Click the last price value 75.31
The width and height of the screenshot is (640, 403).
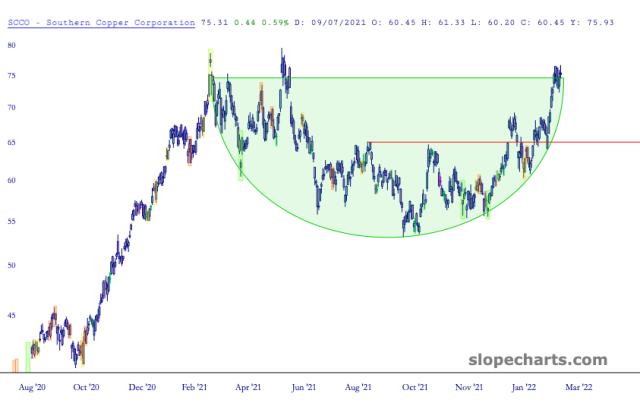coord(214,20)
